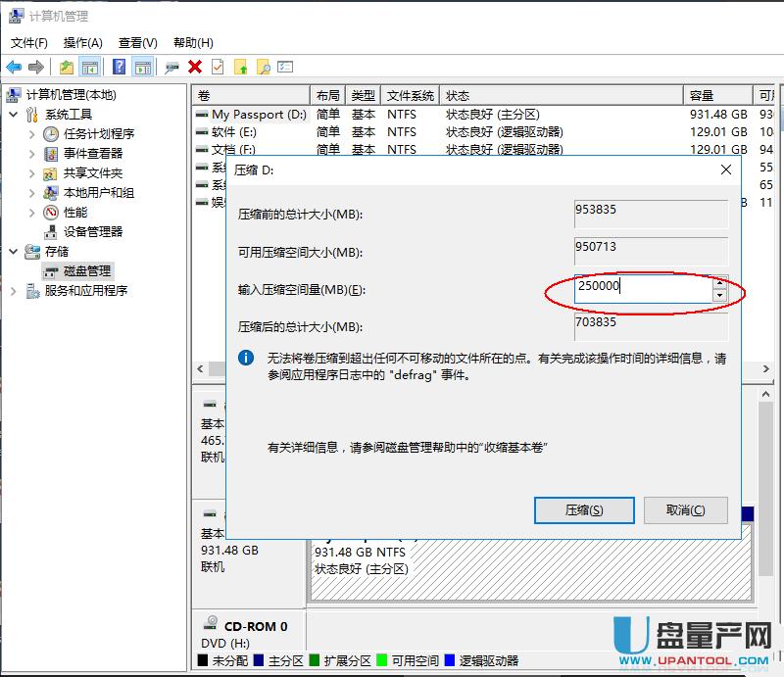The height and width of the screenshot is (677, 784).
Task: Click the 压缩(S) button
Action: tap(584, 510)
